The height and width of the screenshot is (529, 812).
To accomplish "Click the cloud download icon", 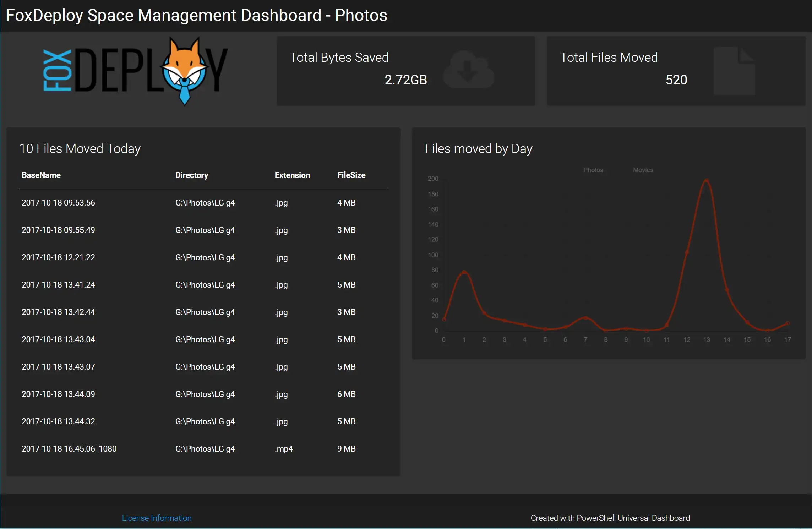I will (469, 70).
